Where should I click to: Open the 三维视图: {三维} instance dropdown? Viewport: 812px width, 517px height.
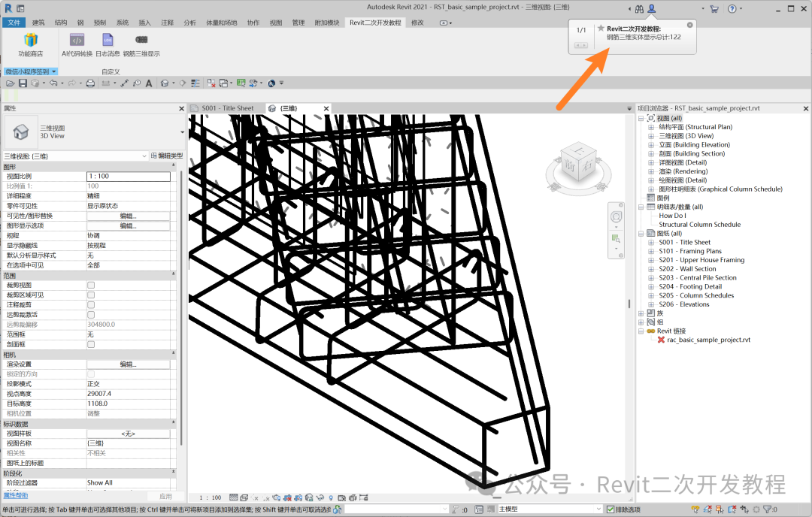coord(76,156)
